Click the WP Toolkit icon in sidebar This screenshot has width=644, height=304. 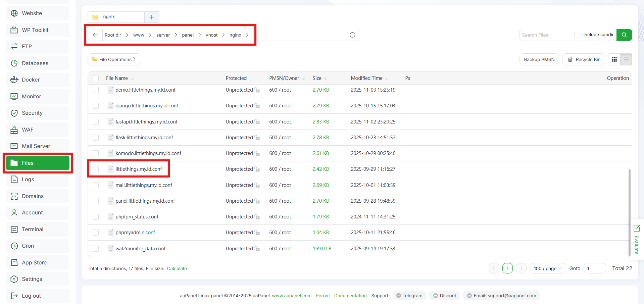pyautogui.click(x=14, y=30)
